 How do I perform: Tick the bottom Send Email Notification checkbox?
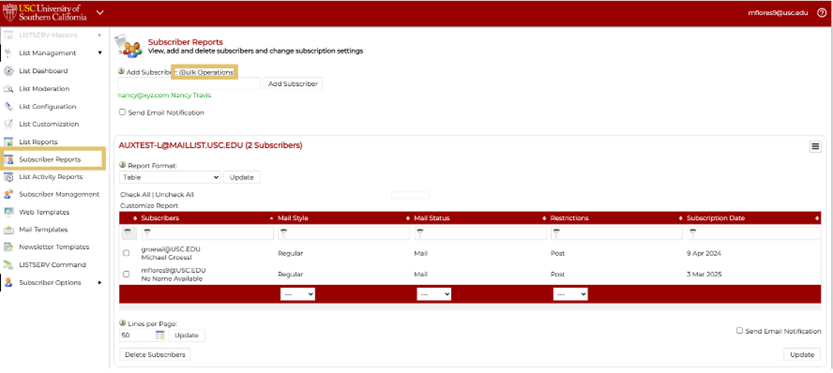point(740,330)
